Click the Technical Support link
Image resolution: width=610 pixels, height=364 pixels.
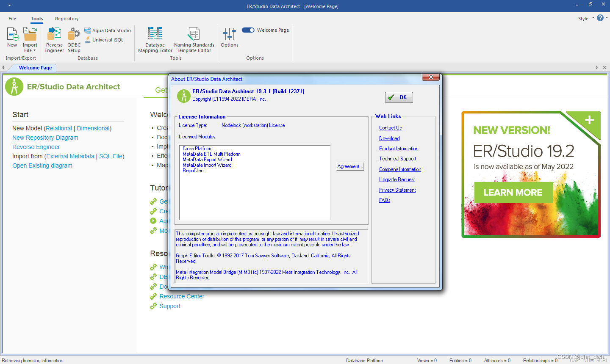(397, 158)
